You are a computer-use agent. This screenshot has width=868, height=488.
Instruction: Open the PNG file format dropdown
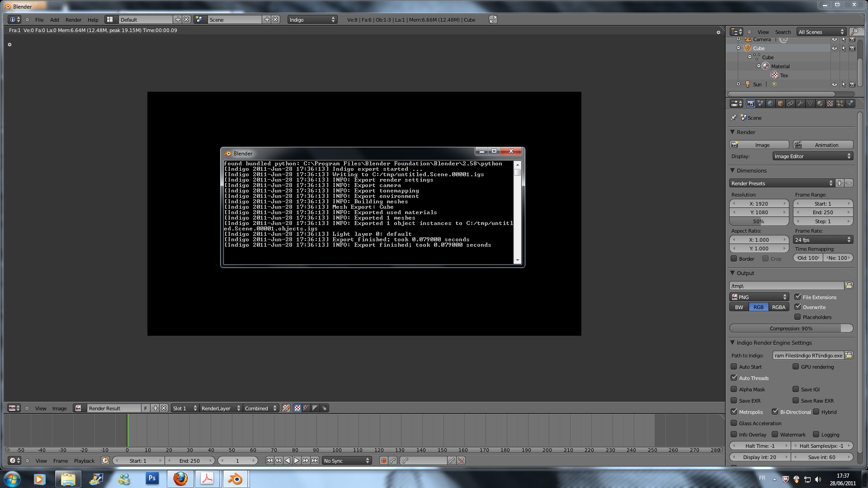click(759, 297)
